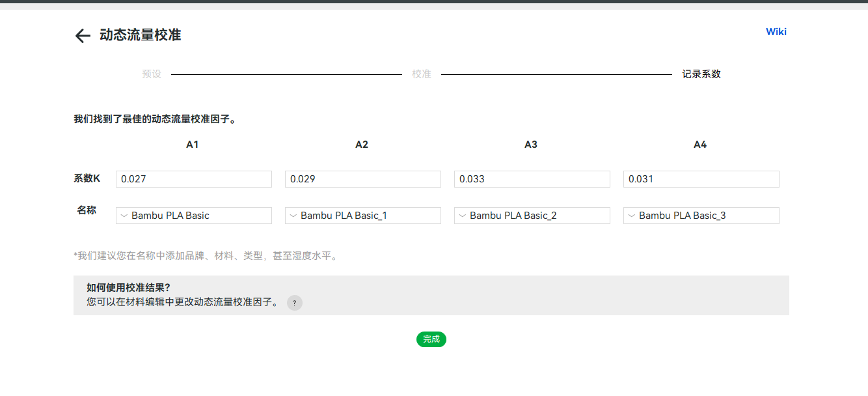Click the A1 column header
This screenshot has width=868, height=396.
192,145
